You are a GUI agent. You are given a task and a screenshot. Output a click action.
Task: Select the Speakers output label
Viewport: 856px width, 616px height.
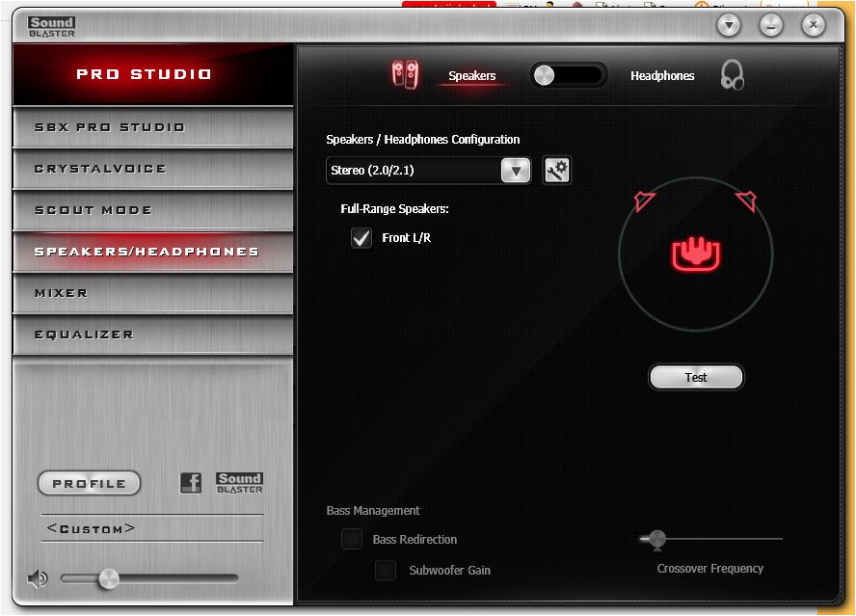click(472, 76)
